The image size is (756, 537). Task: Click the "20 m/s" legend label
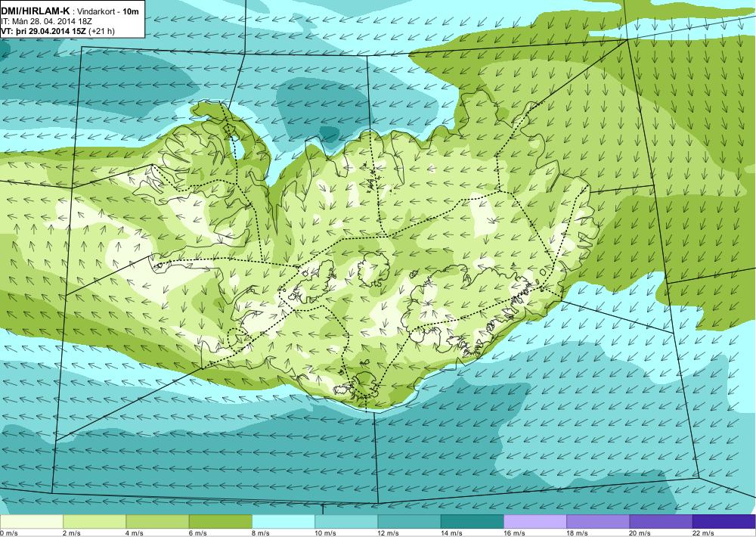[640, 533]
